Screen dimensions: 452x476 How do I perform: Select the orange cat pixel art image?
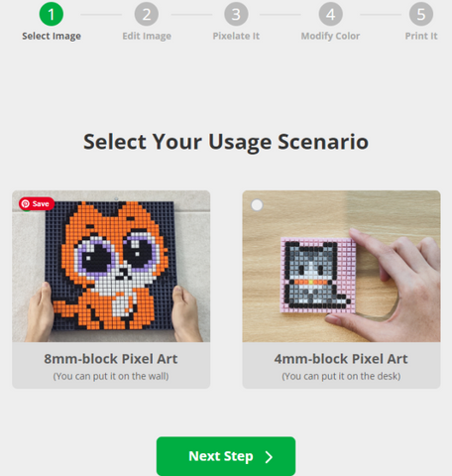pyautogui.click(x=111, y=266)
